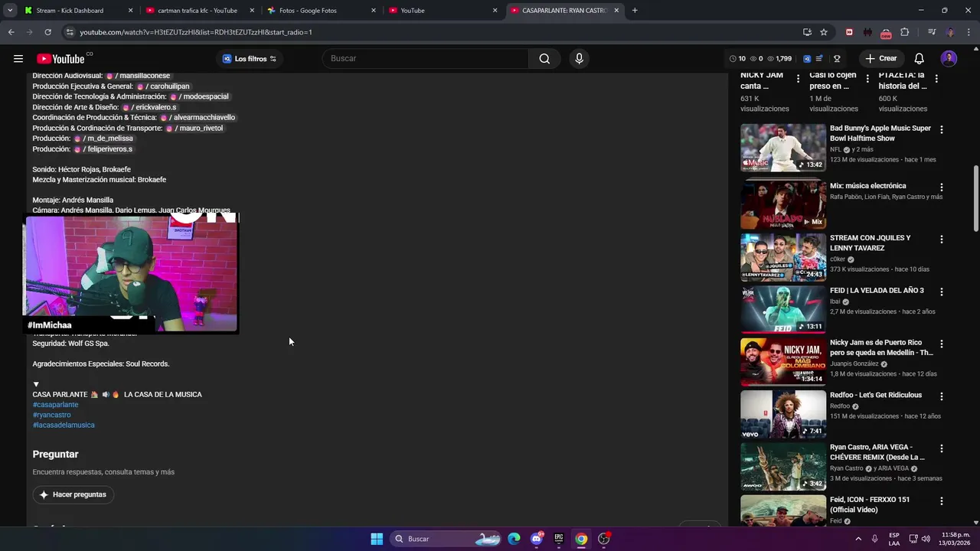
Task: Open the taskbar clock and date
Action: (955, 539)
